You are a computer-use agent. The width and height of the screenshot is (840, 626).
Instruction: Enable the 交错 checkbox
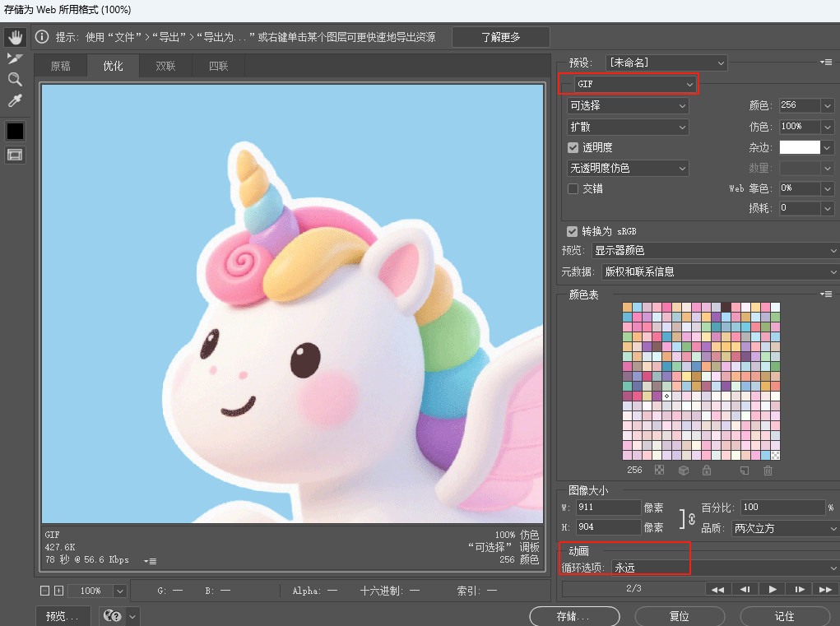tap(573, 188)
